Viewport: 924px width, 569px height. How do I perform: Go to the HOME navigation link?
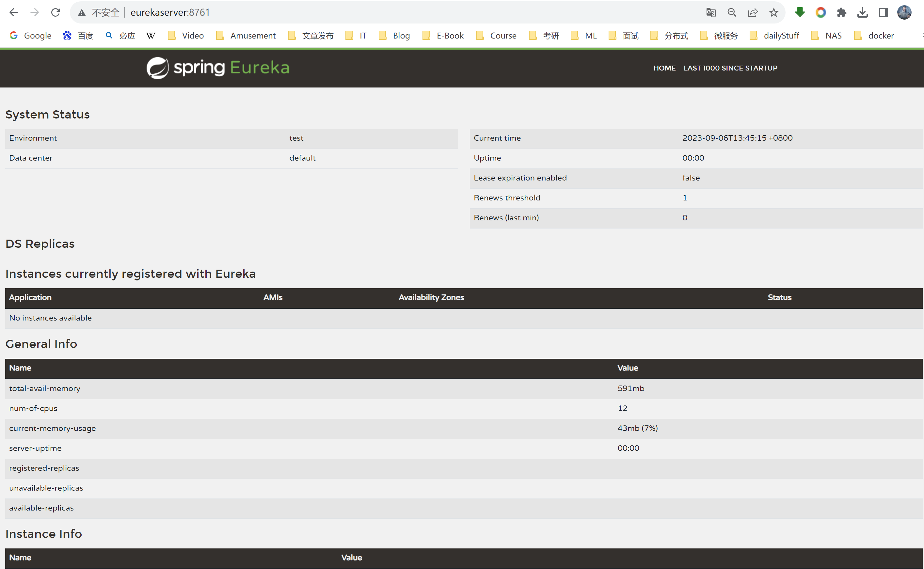point(664,68)
